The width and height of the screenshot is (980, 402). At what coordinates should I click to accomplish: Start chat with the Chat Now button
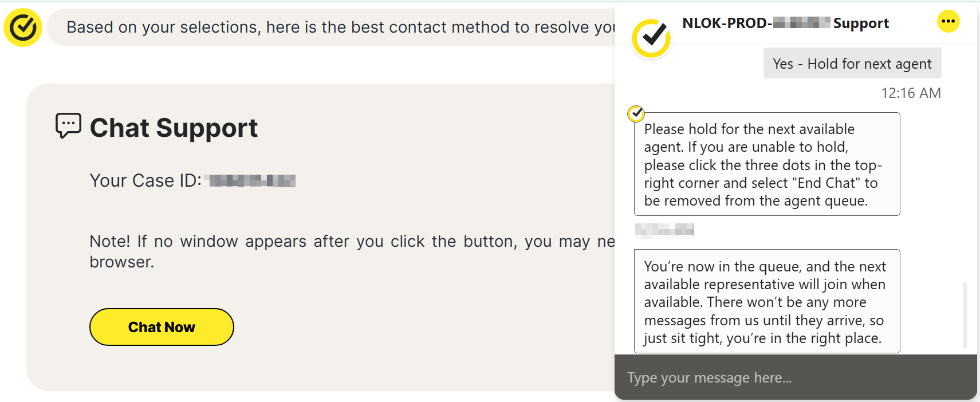coord(162,327)
